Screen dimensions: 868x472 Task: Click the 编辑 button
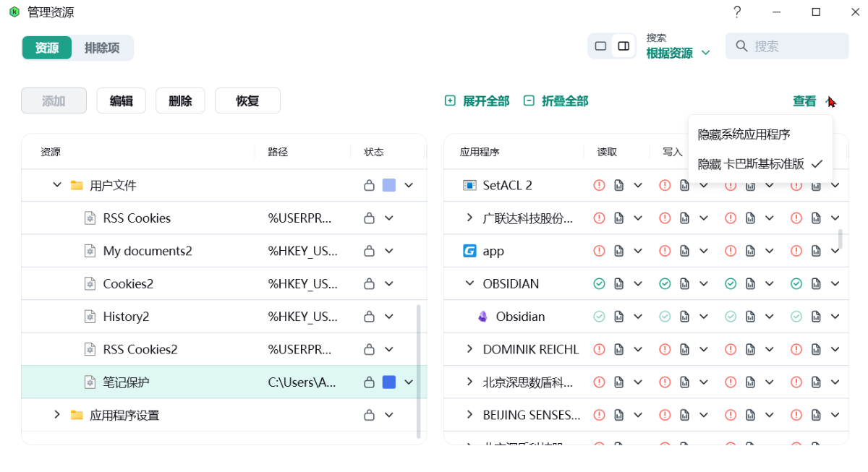point(122,101)
